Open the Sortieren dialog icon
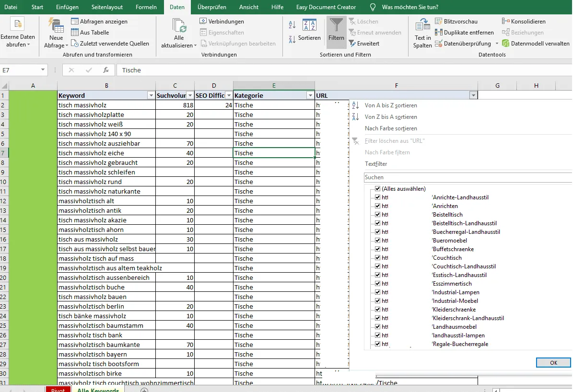The height and width of the screenshot is (392, 573). 309,25
